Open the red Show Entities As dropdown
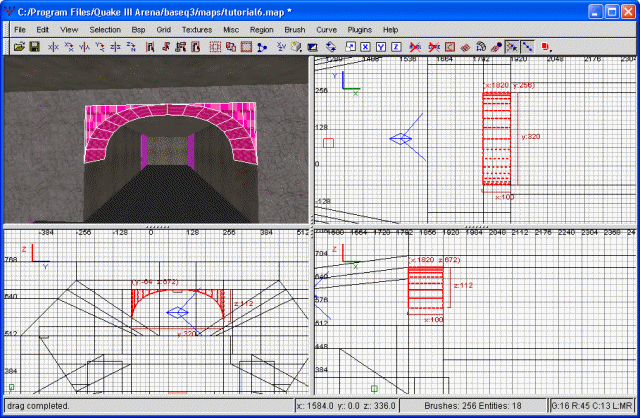Viewport: 640px width, 418px height. point(547,47)
